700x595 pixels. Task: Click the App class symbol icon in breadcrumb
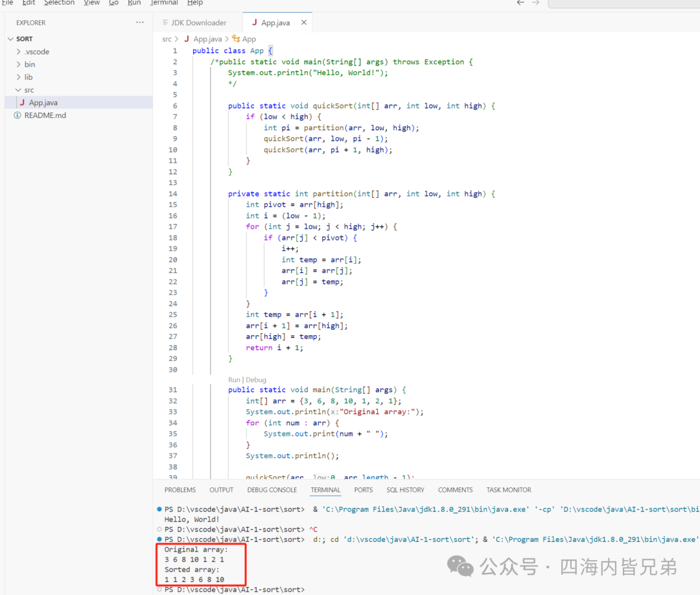tap(236, 39)
